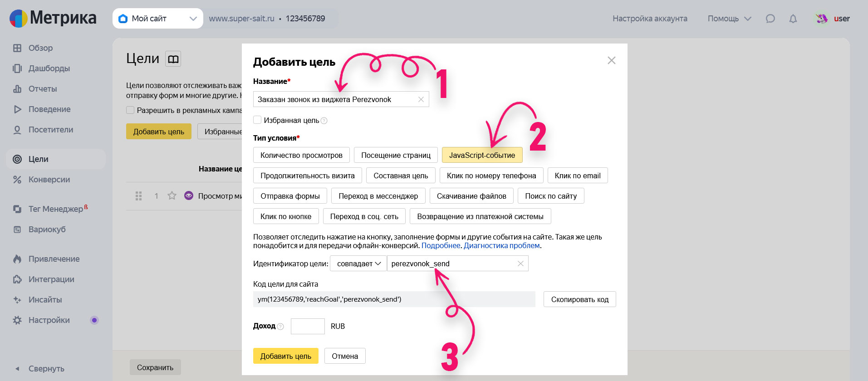Click the help icon next to 'Доход'
The width and height of the screenshot is (868, 381).
[280, 327]
